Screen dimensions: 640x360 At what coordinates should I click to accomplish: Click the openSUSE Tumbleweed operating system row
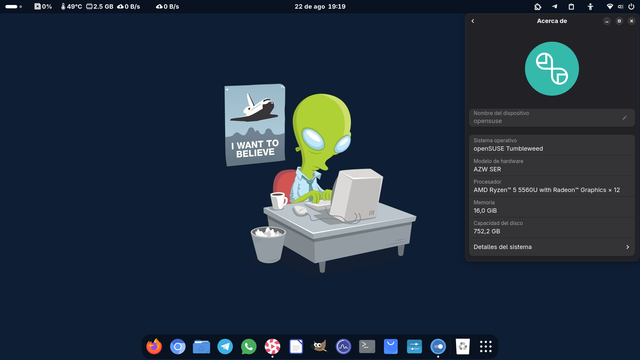(x=552, y=145)
